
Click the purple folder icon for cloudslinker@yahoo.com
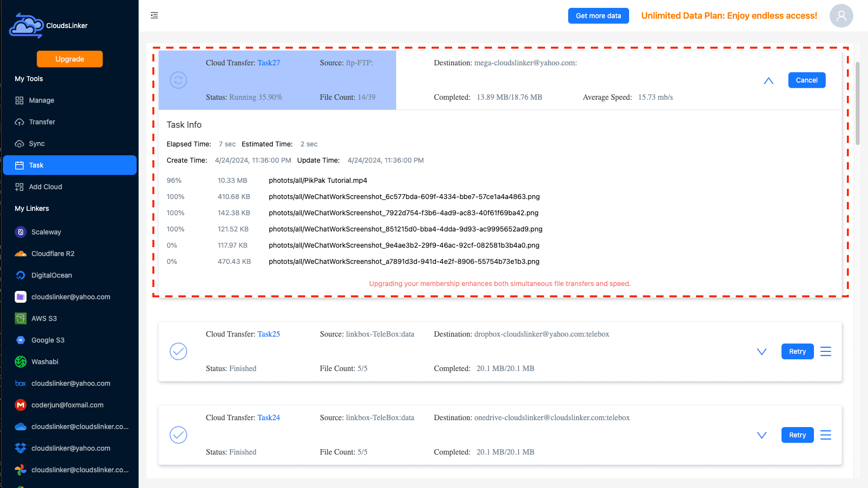coord(21,297)
